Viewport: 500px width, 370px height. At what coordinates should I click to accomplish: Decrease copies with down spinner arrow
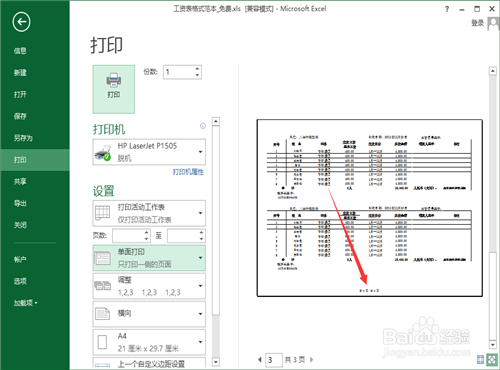197,75
